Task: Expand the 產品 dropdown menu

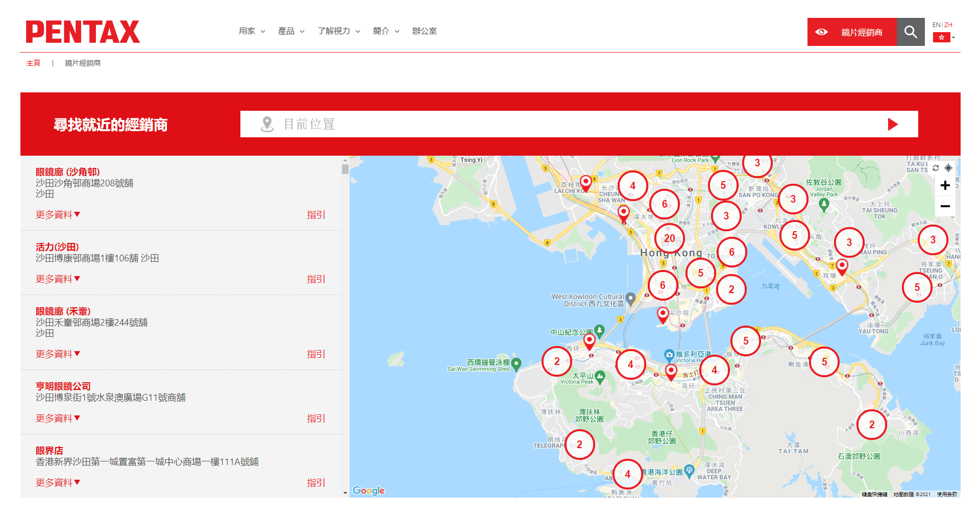Action: coord(291,31)
